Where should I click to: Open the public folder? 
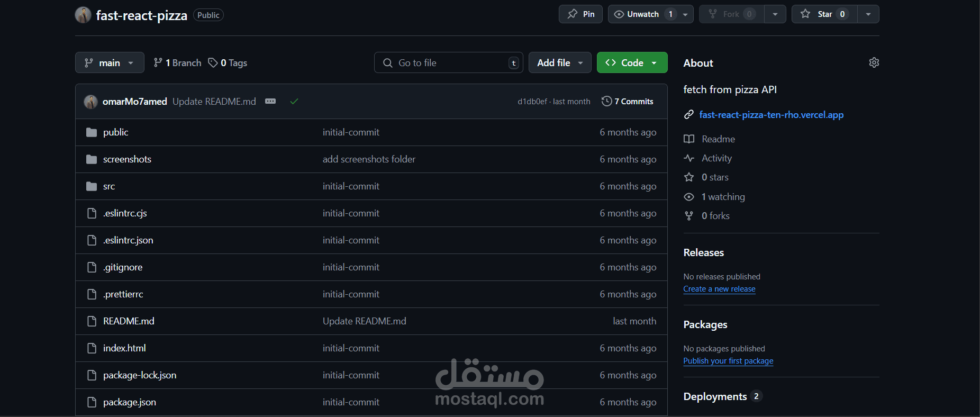tap(116, 132)
